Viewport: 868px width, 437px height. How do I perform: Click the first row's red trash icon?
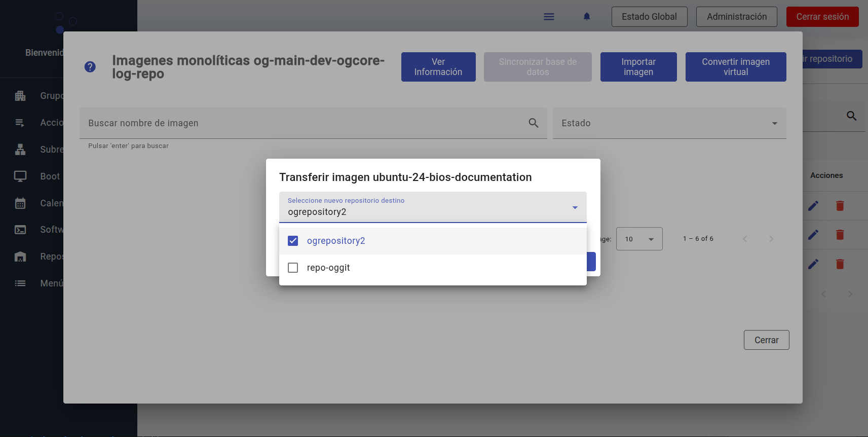tap(840, 206)
